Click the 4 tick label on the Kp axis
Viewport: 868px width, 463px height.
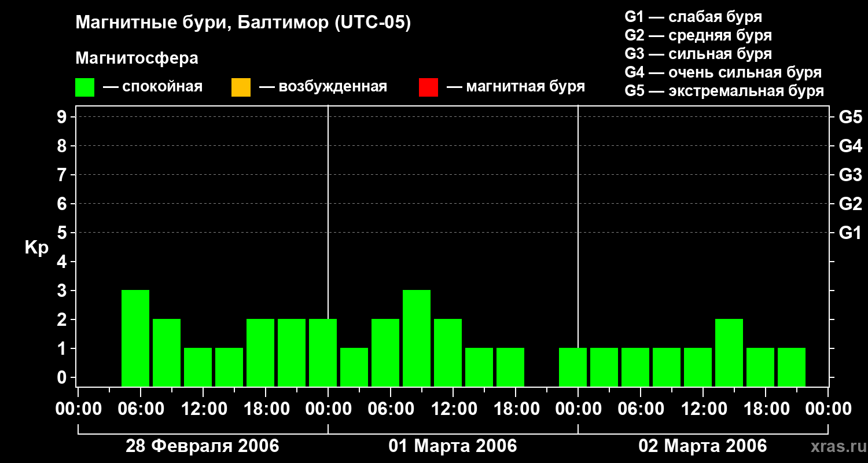(x=63, y=262)
